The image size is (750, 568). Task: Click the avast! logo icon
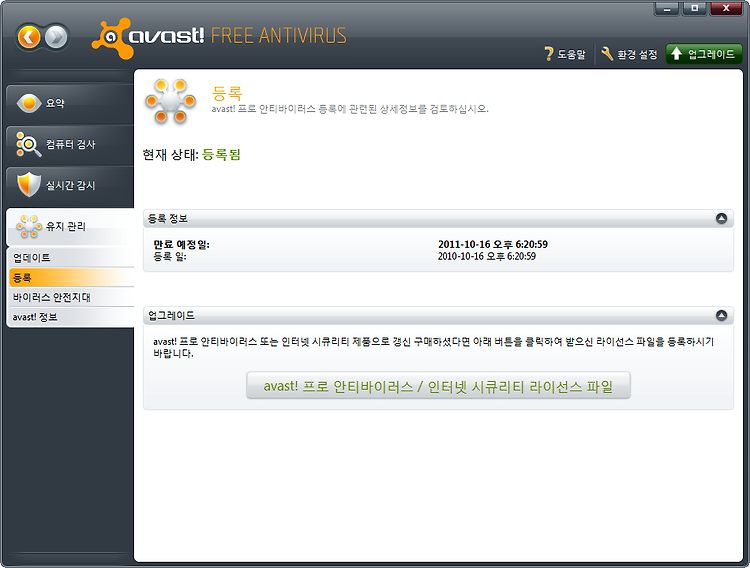(x=111, y=38)
